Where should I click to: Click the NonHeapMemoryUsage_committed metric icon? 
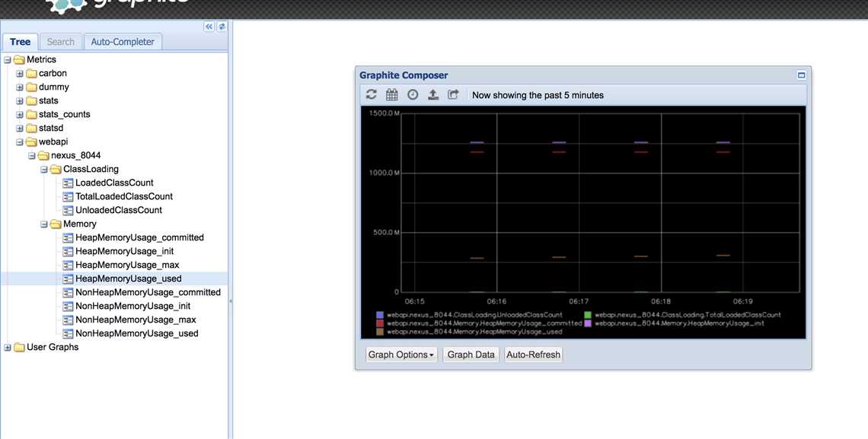click(x=68, y=292)
